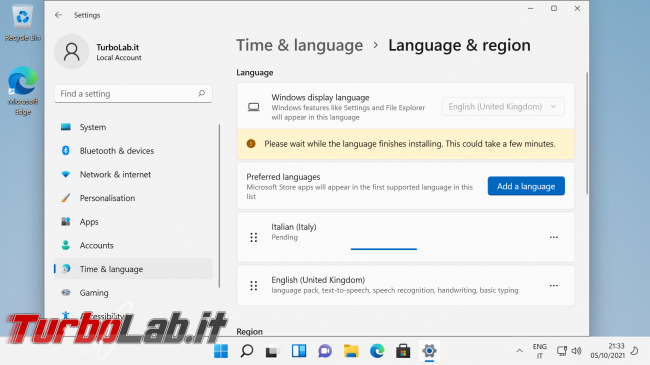Click the Italian language install progress bar
Screen dimensions: 650x365
(x=384, y=249)
